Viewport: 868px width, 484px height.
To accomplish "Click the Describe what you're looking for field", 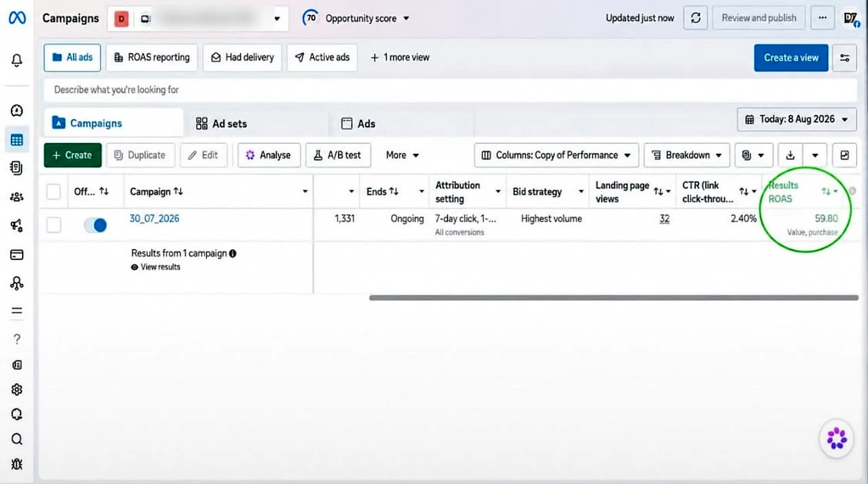I will [450, 90].
